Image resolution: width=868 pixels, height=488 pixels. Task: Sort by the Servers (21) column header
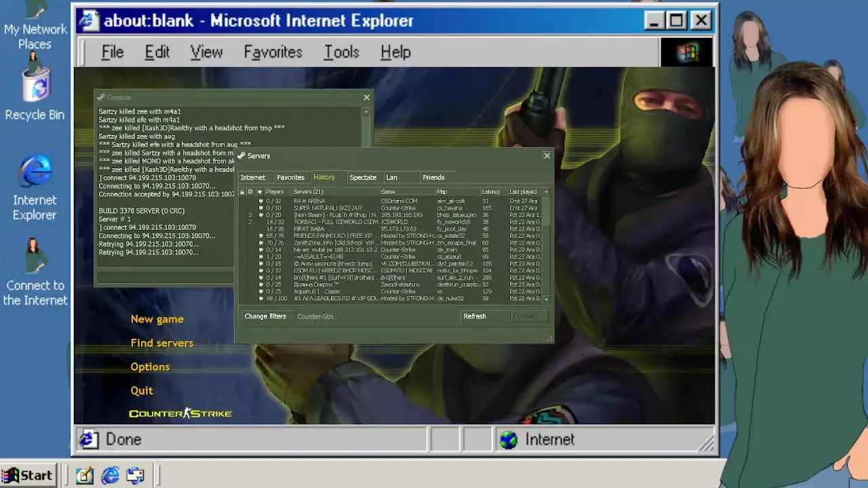pos(335,192)
